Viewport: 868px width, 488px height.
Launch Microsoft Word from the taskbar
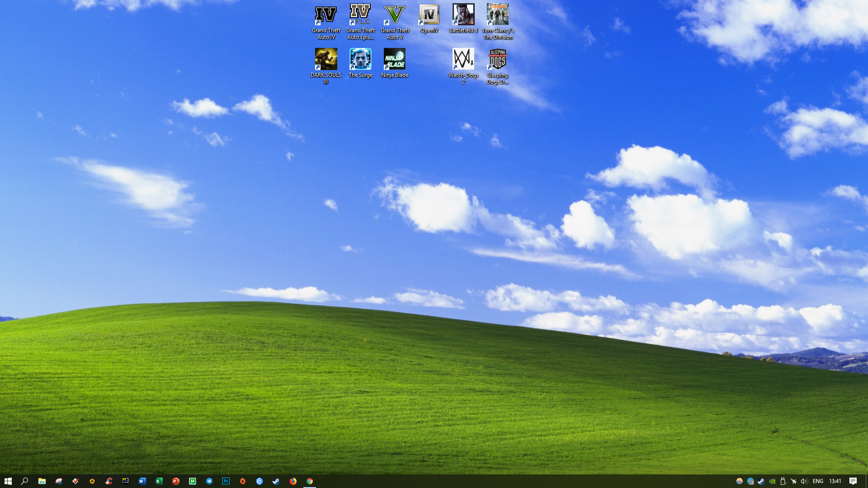pyautogui.click(x=142, y=481)
